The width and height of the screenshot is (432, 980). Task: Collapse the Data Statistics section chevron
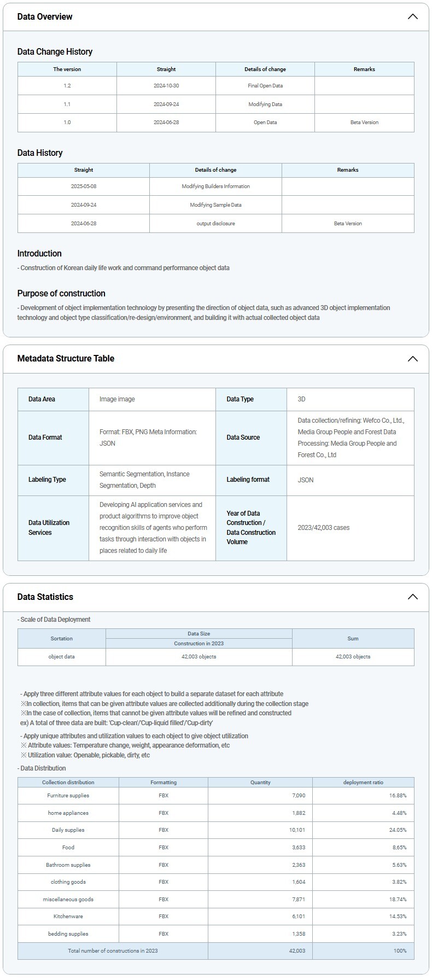pos(412,597)
